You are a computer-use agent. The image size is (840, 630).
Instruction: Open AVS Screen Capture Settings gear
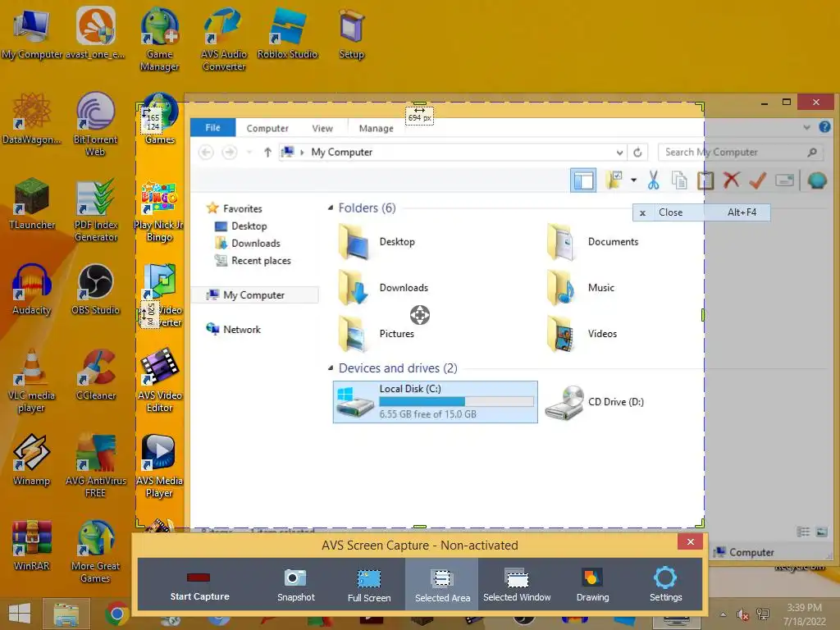(665, 586)
